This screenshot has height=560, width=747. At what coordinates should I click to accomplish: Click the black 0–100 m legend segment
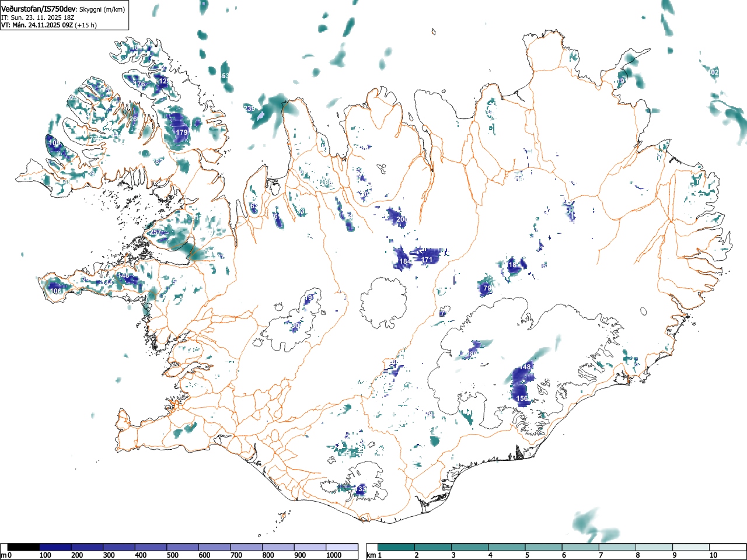[x=23, y=547]
